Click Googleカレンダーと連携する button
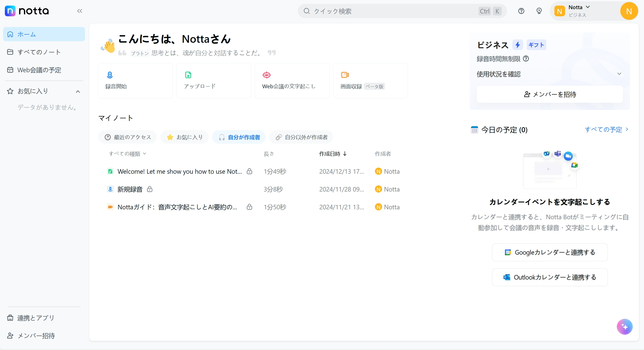 (x=550, y=252)
